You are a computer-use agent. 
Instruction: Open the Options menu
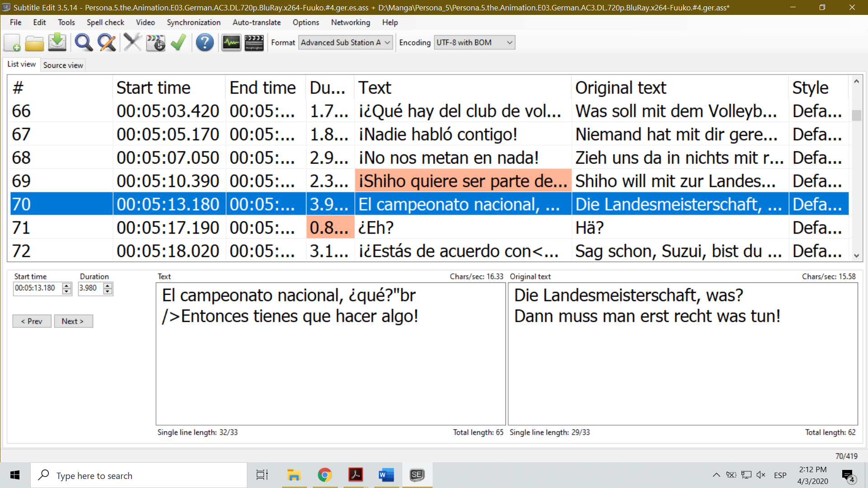pyautogui.click(x=306, y=23)
